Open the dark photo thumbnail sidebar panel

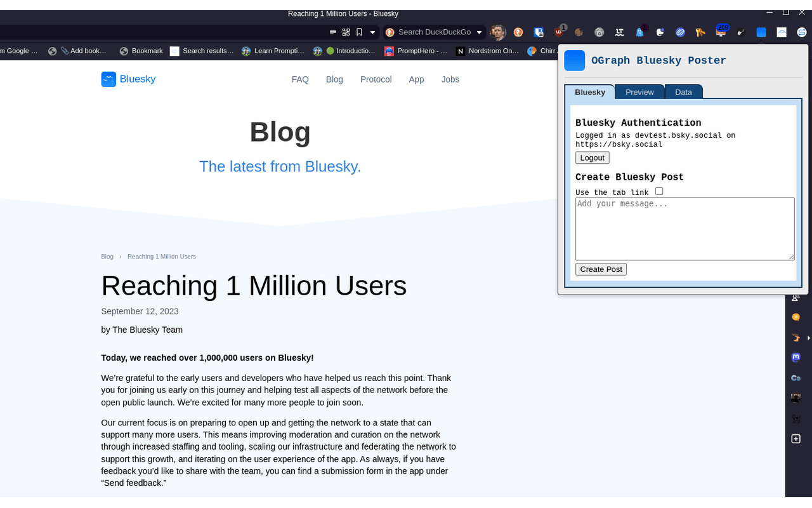pos(796,398)
